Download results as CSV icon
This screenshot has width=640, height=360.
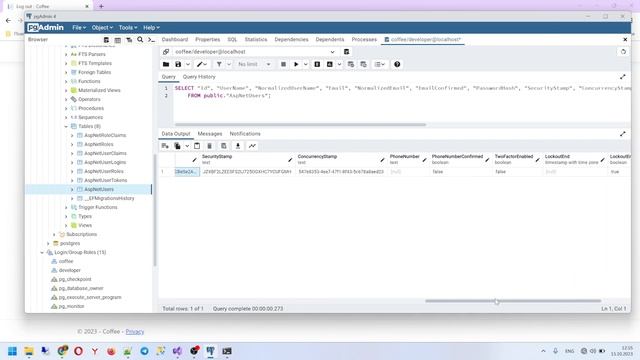point(238,146)
